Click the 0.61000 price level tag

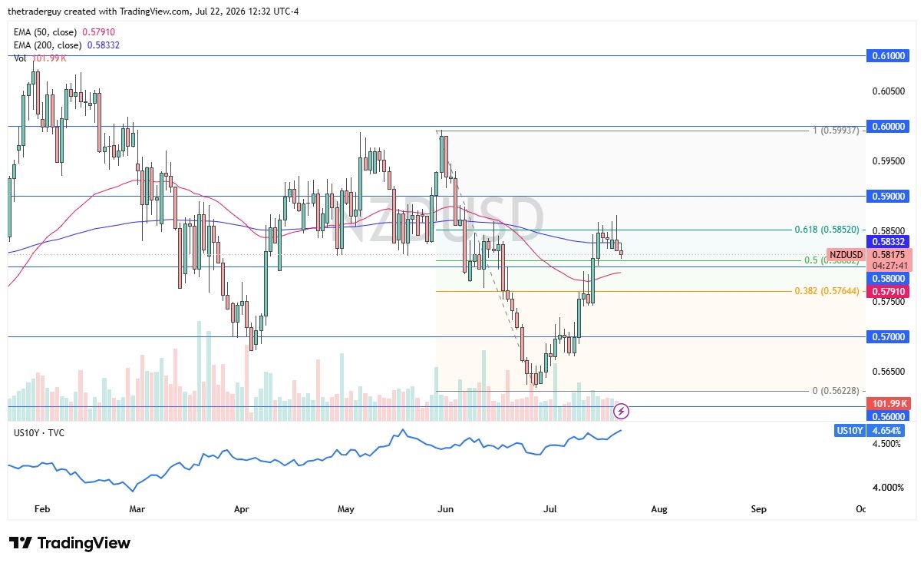tap(888, 56)
